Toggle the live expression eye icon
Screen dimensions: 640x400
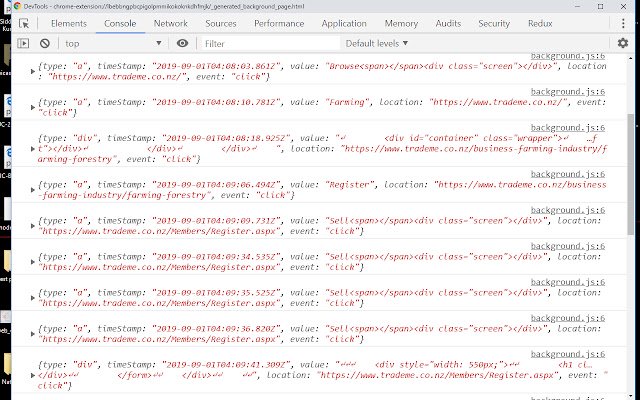pyautogui.click(x=182, y=43)
